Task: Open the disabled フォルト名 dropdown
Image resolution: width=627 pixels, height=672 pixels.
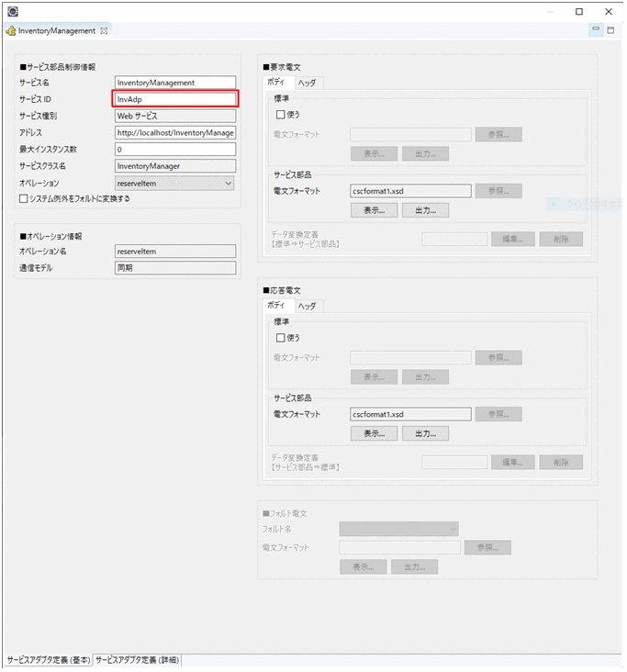Action: point(398,529)
